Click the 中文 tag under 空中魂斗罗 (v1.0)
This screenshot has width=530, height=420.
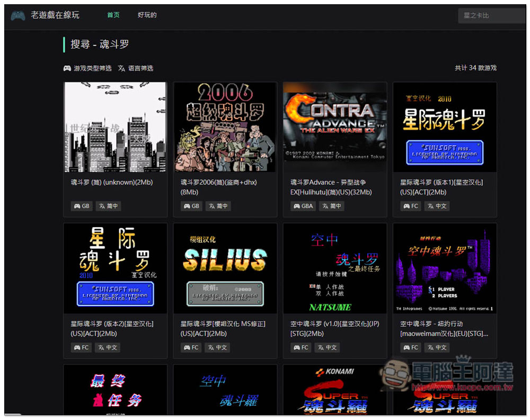coord(327,347)
